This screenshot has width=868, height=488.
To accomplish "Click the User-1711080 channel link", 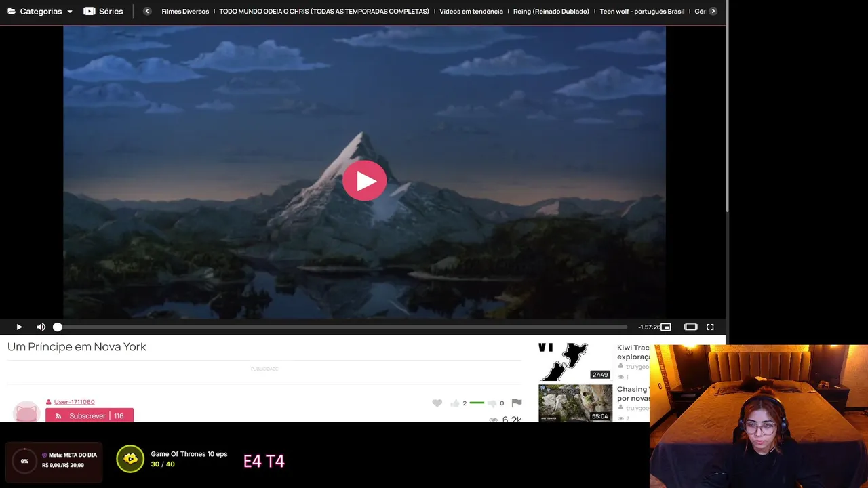I will pyautogui.click(x=74, y=402).
